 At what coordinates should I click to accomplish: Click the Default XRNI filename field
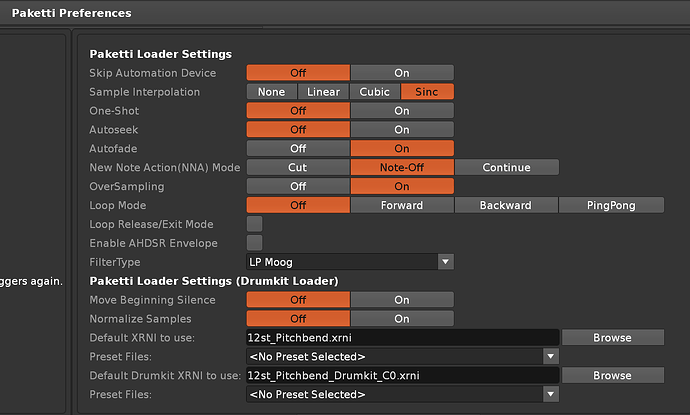click(403, 338)
